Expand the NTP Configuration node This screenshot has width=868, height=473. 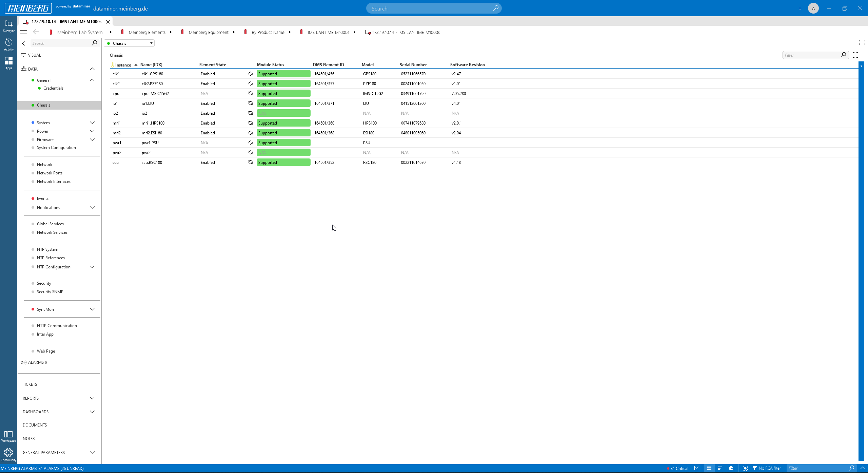pos(92,267)
